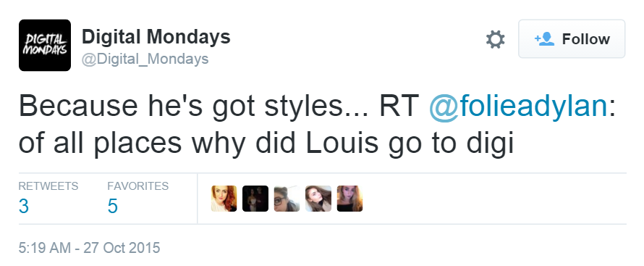The width and height of the screenshot is (644, 266).
Task: Click the add-person icon inside Follow
Action: (544, 39)
